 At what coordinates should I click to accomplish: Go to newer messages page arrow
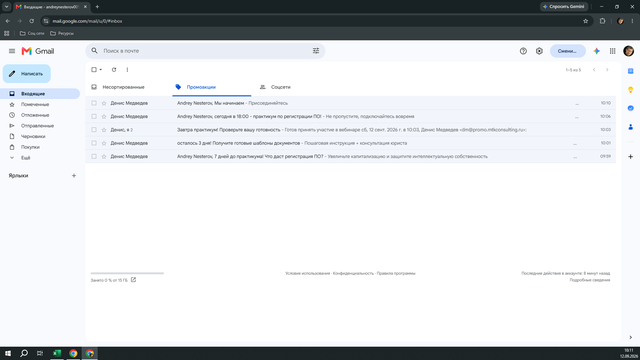pyautogui.click(x=594, y=70)
